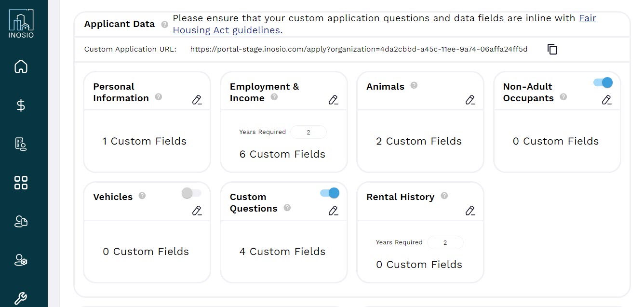This screenshot has width=644, height=307.
Task: Copy the custom application URL
Action: (552, 49)
